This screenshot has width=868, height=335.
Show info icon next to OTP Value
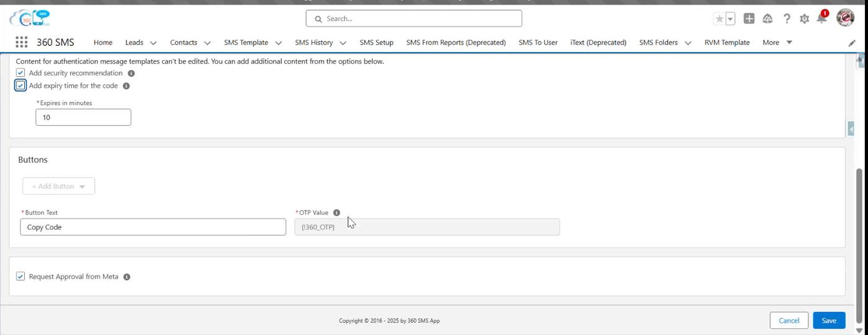tap(337, 212)
